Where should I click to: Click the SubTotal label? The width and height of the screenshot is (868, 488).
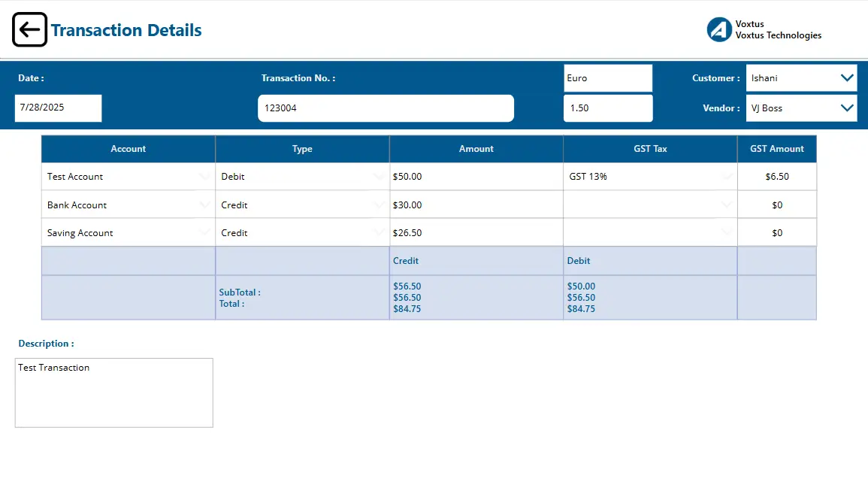[239, 292]
